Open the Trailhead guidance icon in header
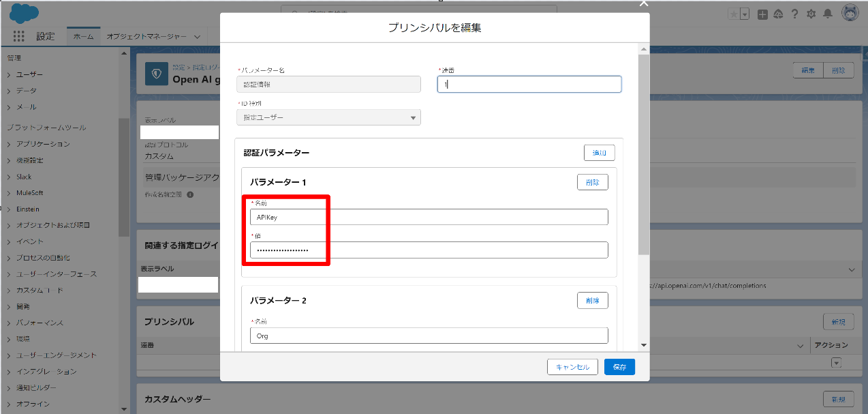The width and height of the screenshot is (868, 414). coord(778,14)
